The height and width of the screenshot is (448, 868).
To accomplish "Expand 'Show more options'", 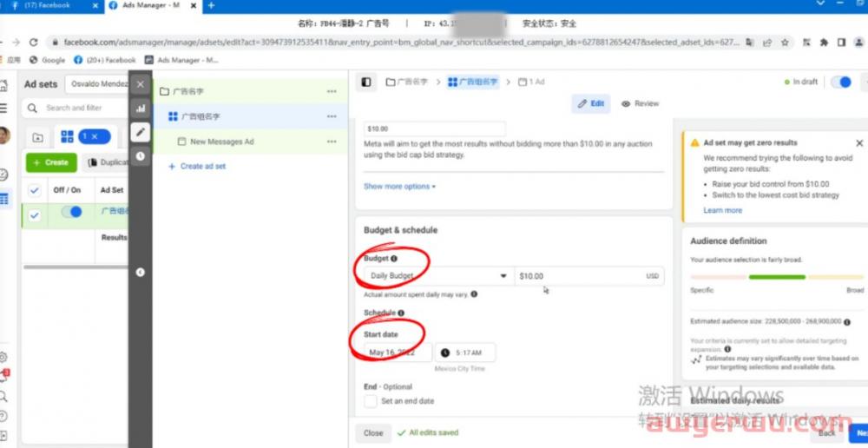I will pos(399,187).
